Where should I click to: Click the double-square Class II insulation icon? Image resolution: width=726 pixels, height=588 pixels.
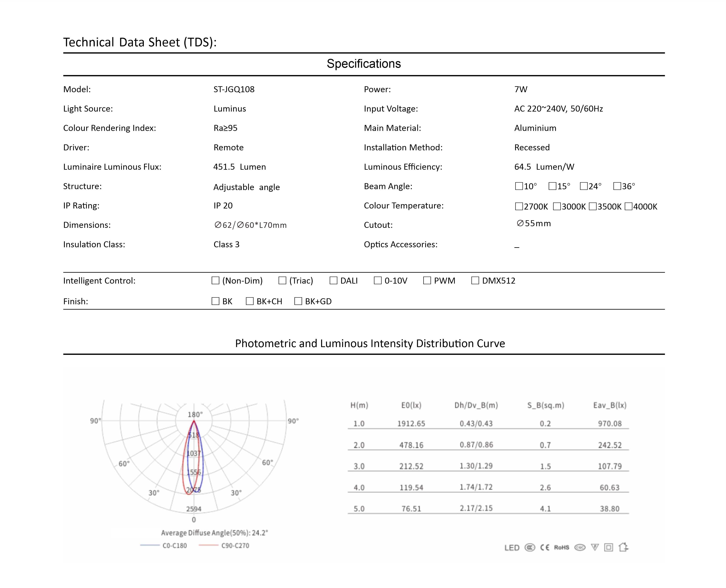(608, 547)
